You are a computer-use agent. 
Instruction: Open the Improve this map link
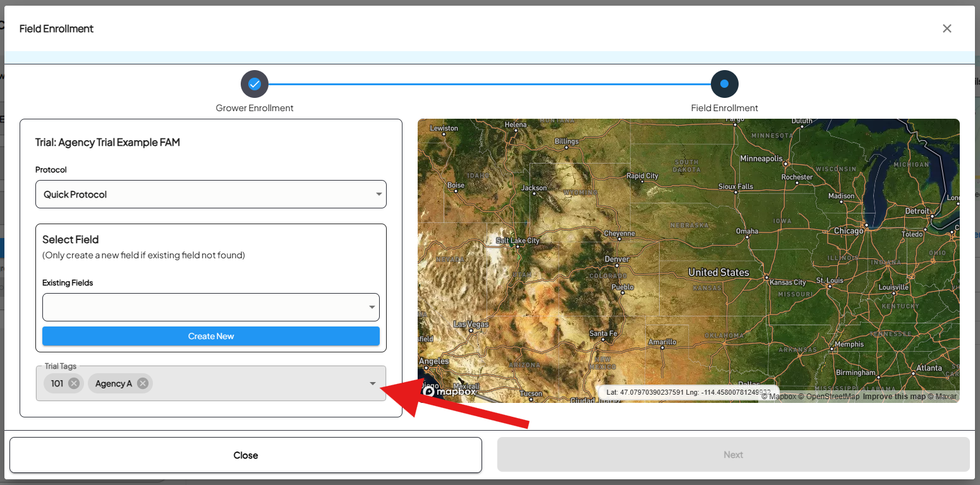click(x=894, y=397)
